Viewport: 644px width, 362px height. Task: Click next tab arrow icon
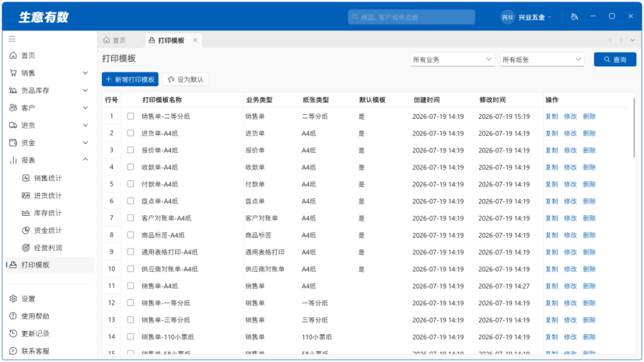coord(621,40)
